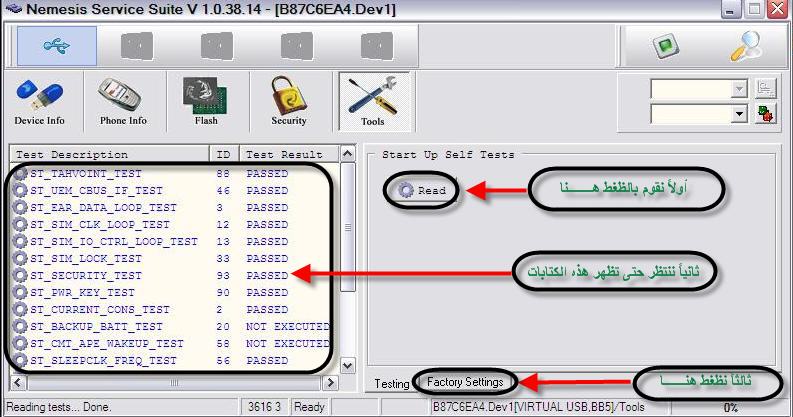This screenshot has height=417, width=793.
Task: Select the ST_CMT_APE_WAKEUP_TEST row
Action: (175, 343)
